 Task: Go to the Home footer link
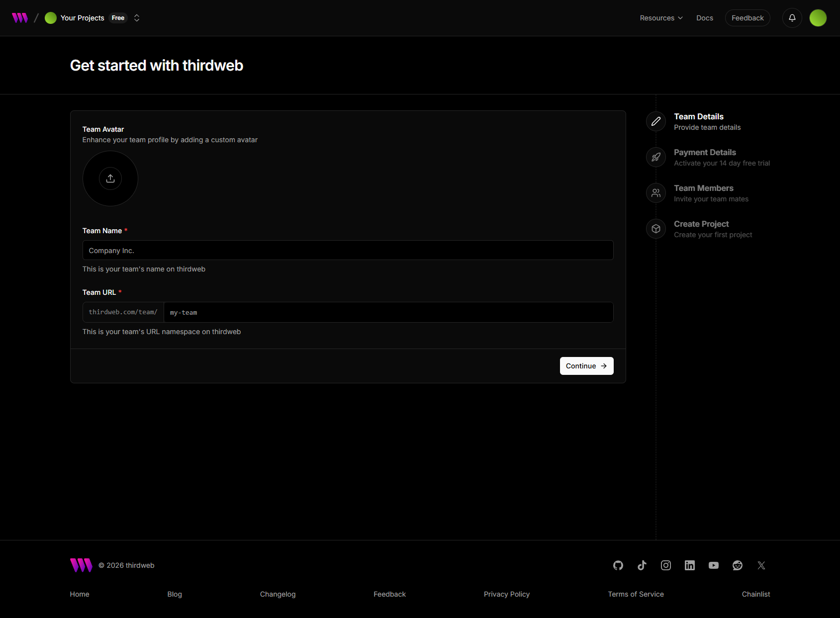click(x=80, y=594)
